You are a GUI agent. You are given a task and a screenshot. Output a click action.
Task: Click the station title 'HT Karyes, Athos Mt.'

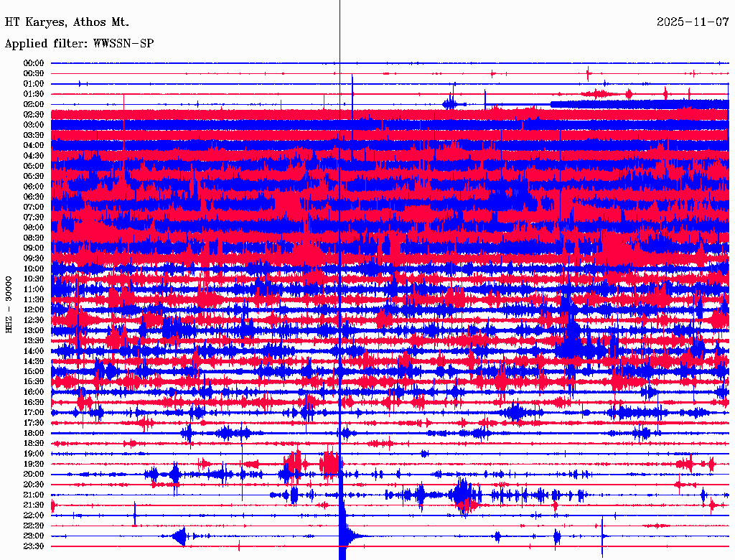67,22
